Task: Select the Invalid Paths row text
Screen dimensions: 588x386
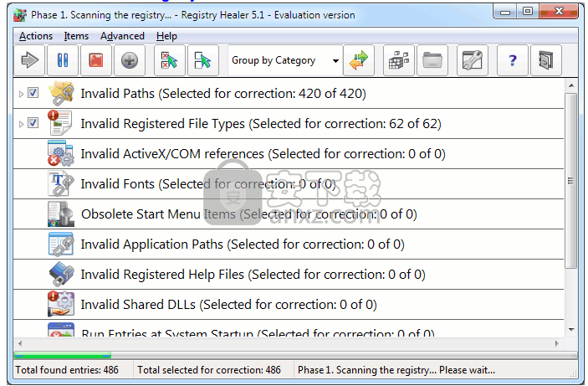Action: (x=223, y=94)
